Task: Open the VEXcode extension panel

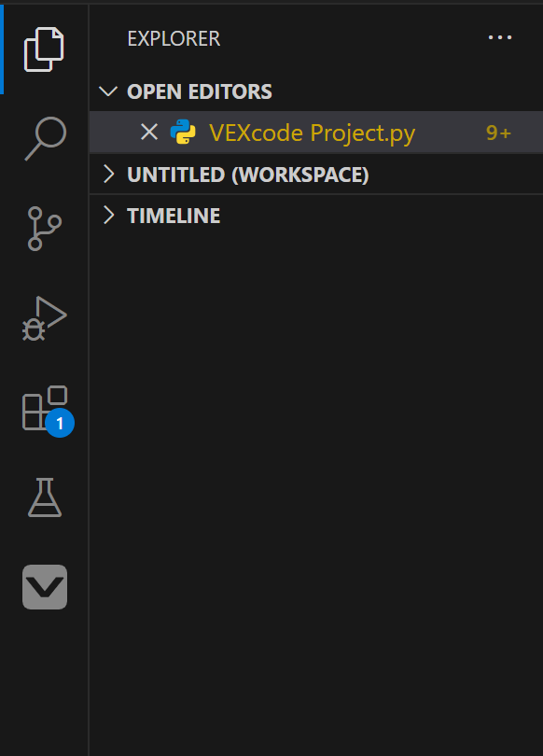Action: pos(44,587)
